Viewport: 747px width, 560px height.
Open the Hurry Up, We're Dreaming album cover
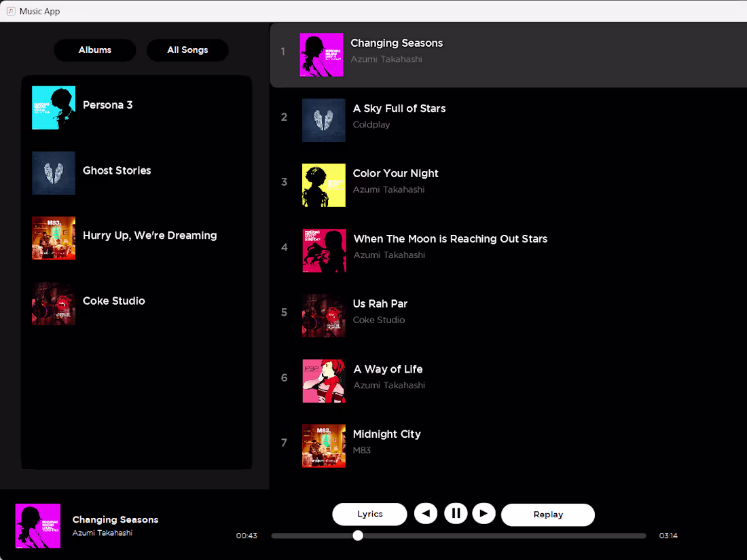pos(54,238)
